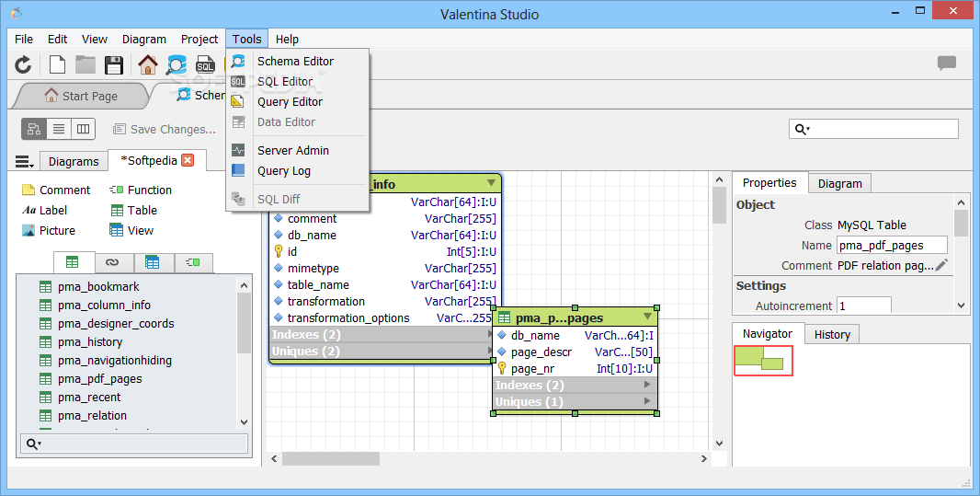Switch to the views list tab icon

point(152,262)
